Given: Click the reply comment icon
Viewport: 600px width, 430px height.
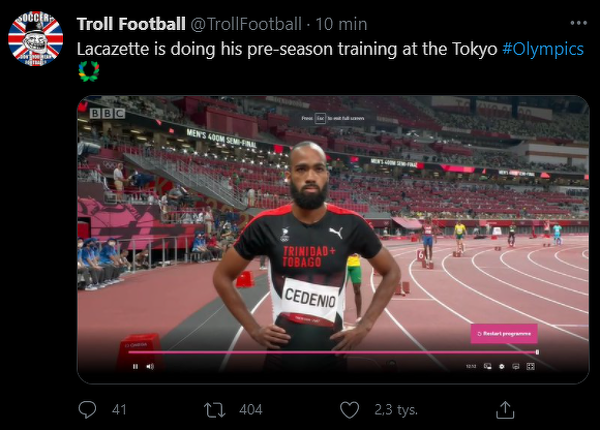Looking at the screenshot, I should click(x=88, y=410).
